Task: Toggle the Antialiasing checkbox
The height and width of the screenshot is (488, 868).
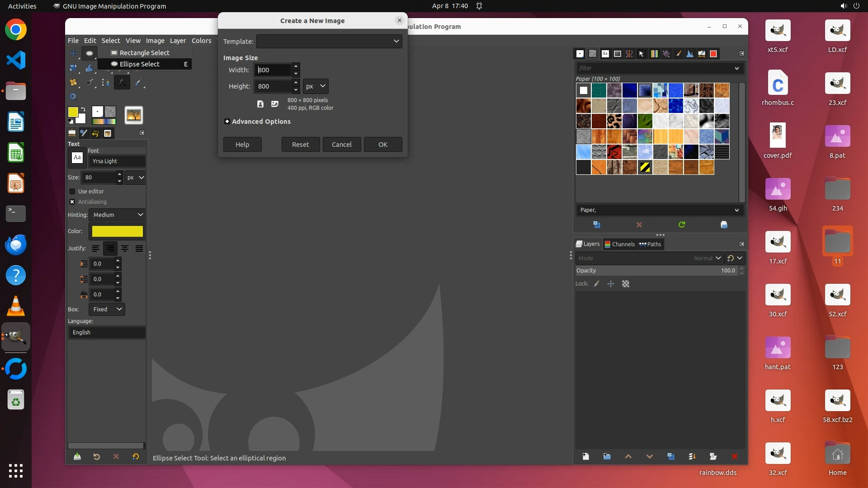Action: [72, 202]
